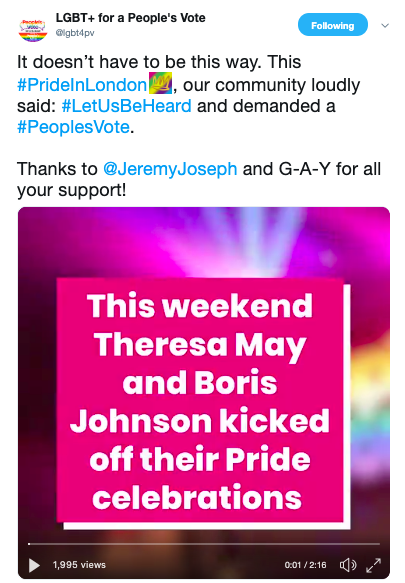Open the @lgbt4pv handle
Image resolution: width=405 pixels, height=583 pixels.
[75, 33]
